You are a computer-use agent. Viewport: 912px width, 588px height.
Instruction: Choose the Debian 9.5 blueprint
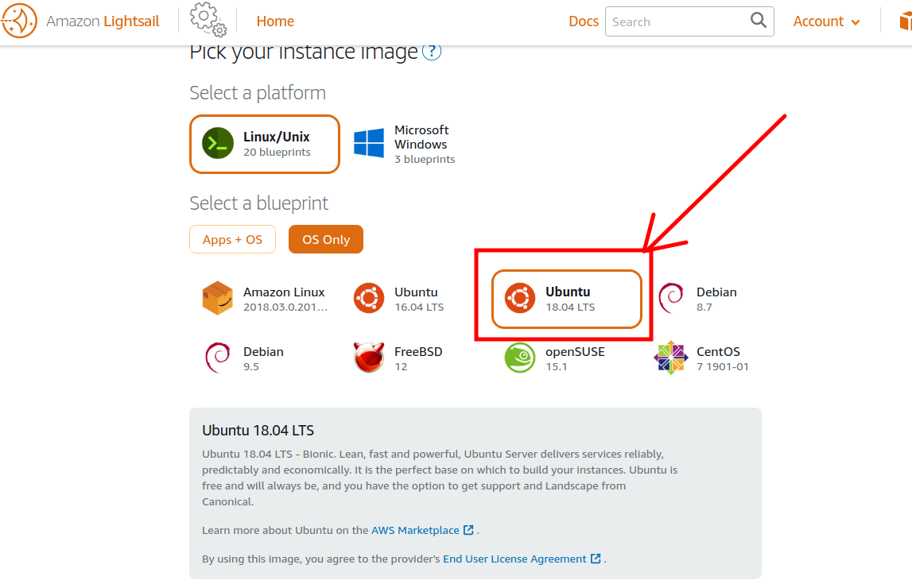pos(265,358)
